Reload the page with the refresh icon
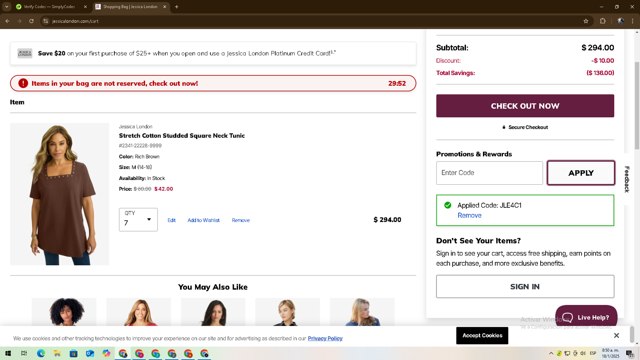This screenshot has height=360, width=640. [31, 21]
